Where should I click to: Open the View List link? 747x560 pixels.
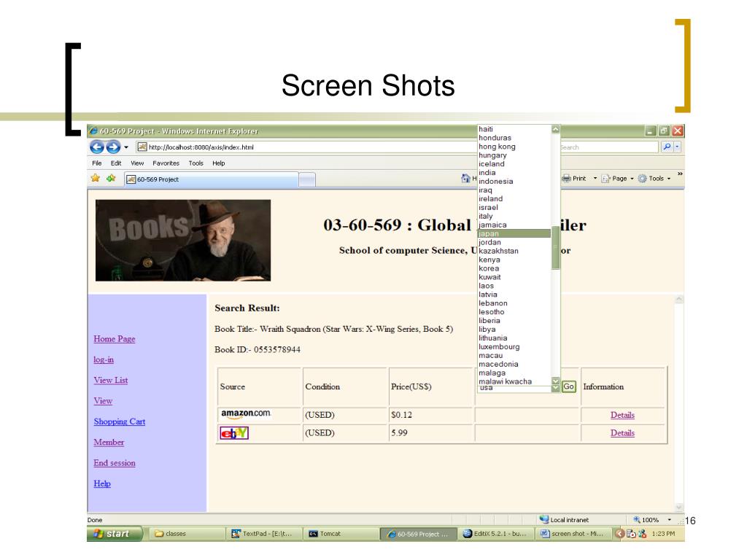click(111, 380)
